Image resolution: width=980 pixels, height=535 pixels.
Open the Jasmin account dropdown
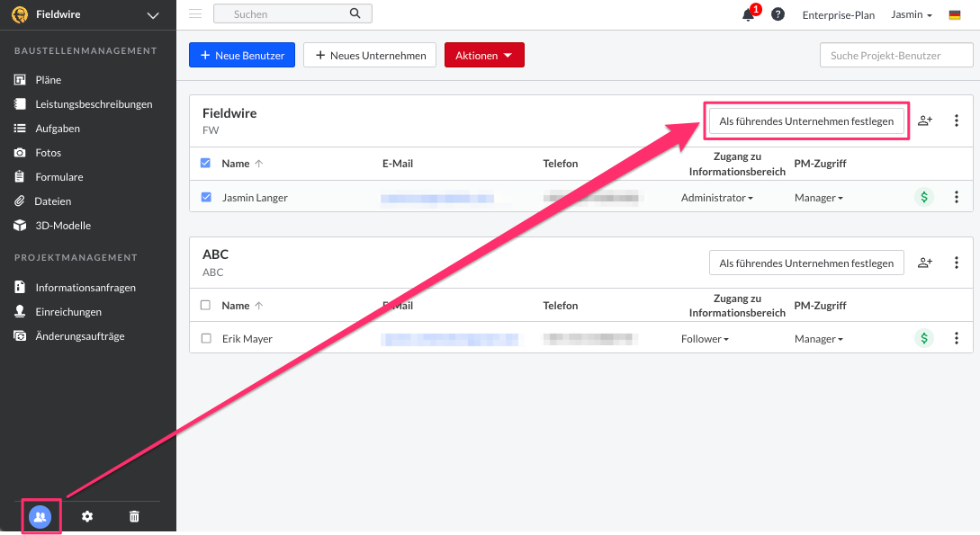click(912, 14)
